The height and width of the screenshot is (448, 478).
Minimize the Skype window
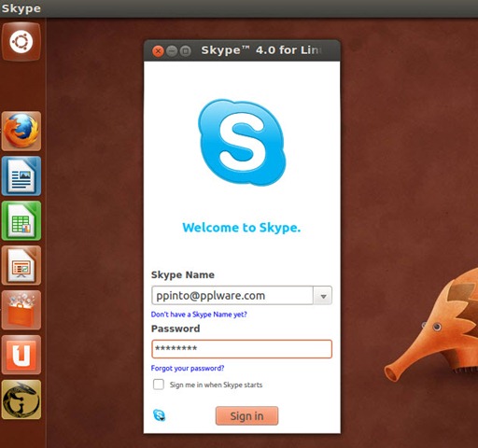(172, 50)
